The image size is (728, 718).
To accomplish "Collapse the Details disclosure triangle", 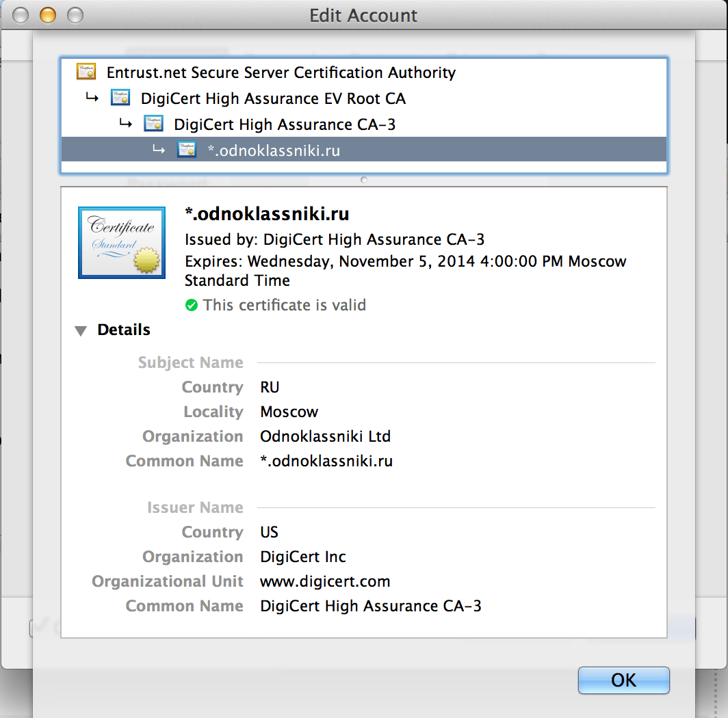I will click(x=81, y=330).
